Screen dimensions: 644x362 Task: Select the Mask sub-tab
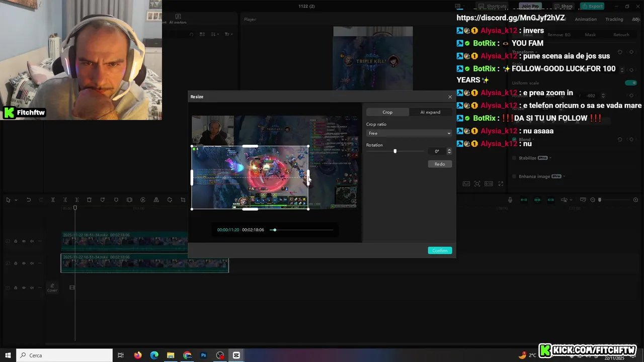click(x=590, y=35)
